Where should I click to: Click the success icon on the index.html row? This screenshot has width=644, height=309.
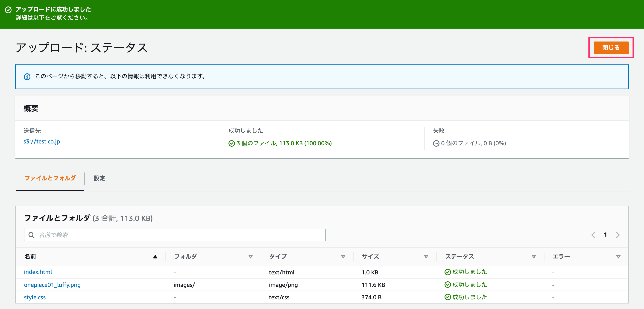(448, 272)
